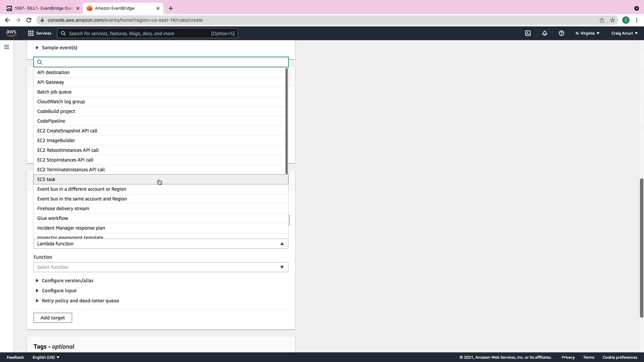Open the Select function dropdown
Image resolution: width=644 pixels, height=362 pixels.
click(161, 267)
